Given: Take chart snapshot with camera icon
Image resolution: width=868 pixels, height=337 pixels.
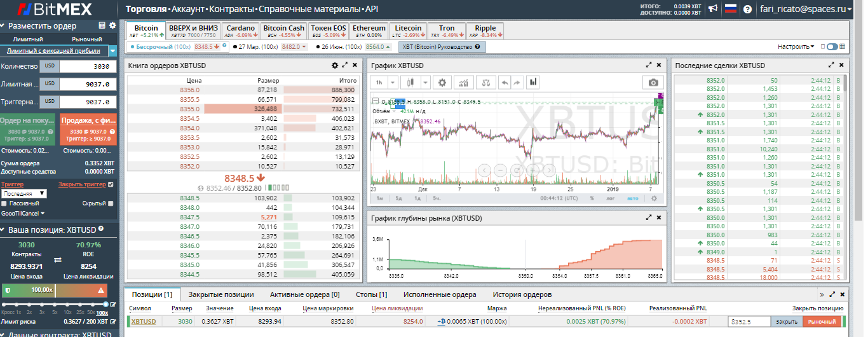Looking at the screenshot, I should point(653,82).
